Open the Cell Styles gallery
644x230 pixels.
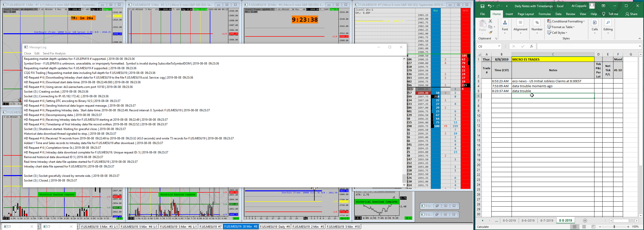click(x=557, y=33)
